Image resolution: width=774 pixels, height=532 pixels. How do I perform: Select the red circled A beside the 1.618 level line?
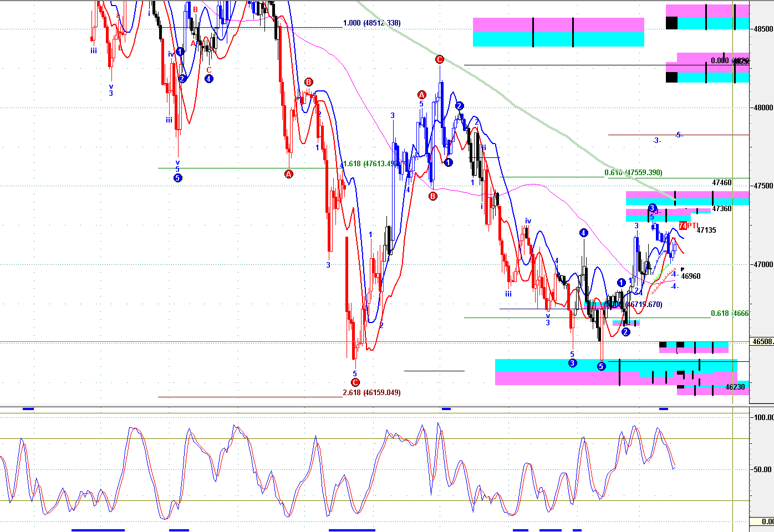coord(288,174)
